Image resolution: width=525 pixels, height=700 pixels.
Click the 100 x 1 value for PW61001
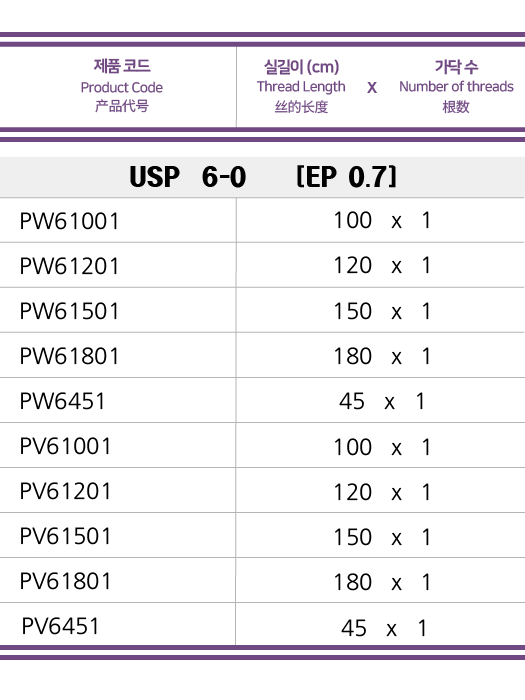click(x=382, y=221)
